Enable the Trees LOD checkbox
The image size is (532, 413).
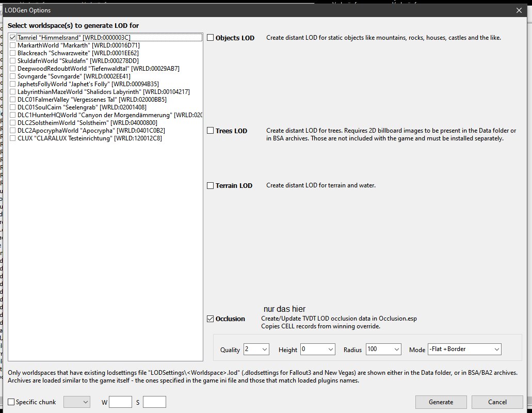tap(211, 131)
